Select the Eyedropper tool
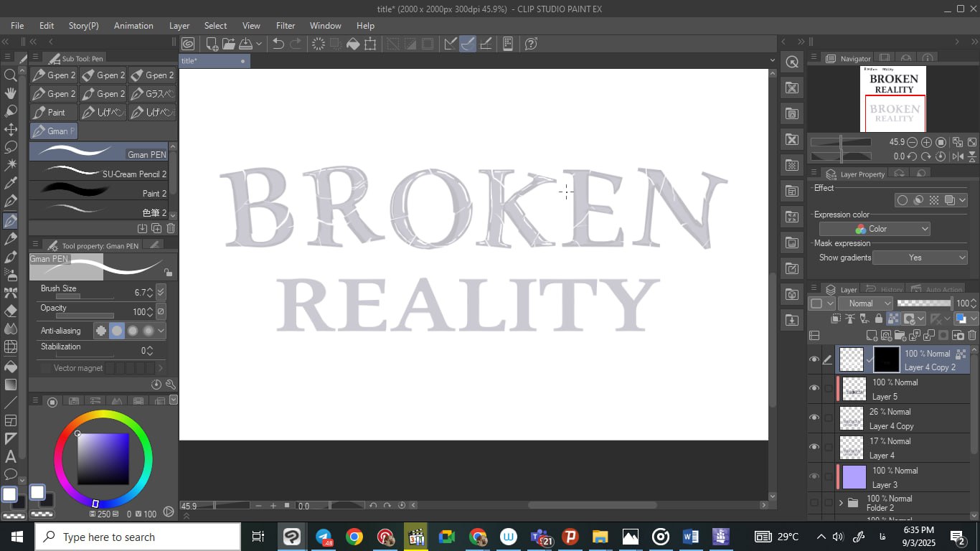The image size is (980, 551). tap(11, 184)
